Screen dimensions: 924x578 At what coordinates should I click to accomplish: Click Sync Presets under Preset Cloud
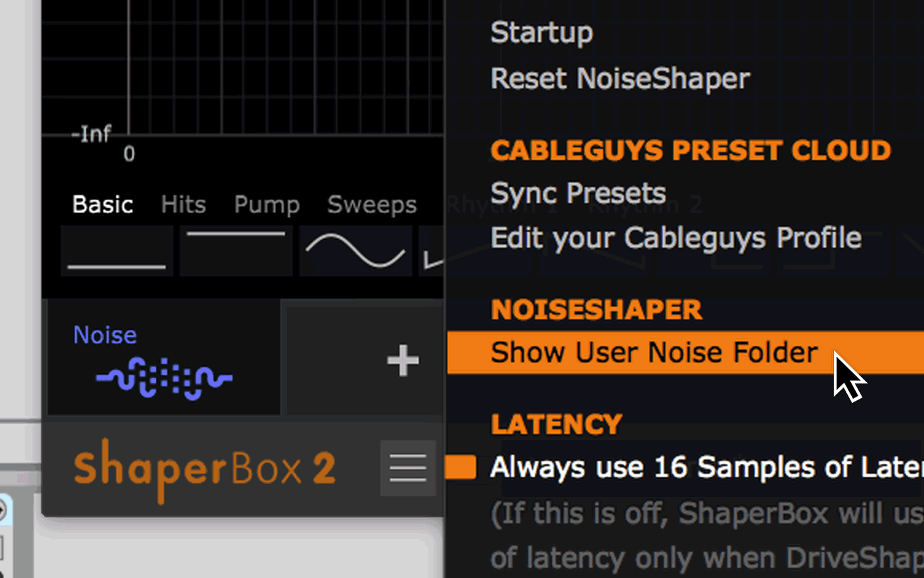[578, 193]
